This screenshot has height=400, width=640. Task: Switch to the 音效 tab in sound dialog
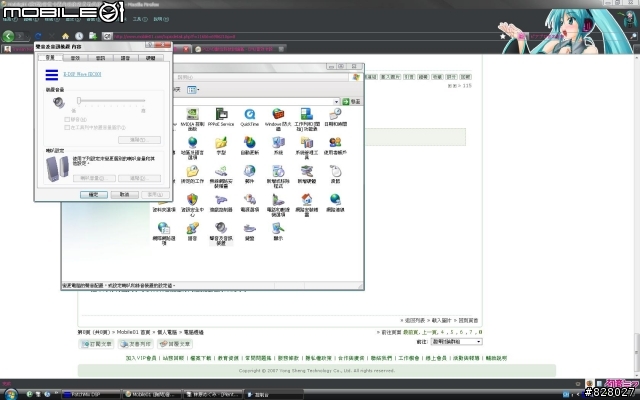(x=75, y=58)
